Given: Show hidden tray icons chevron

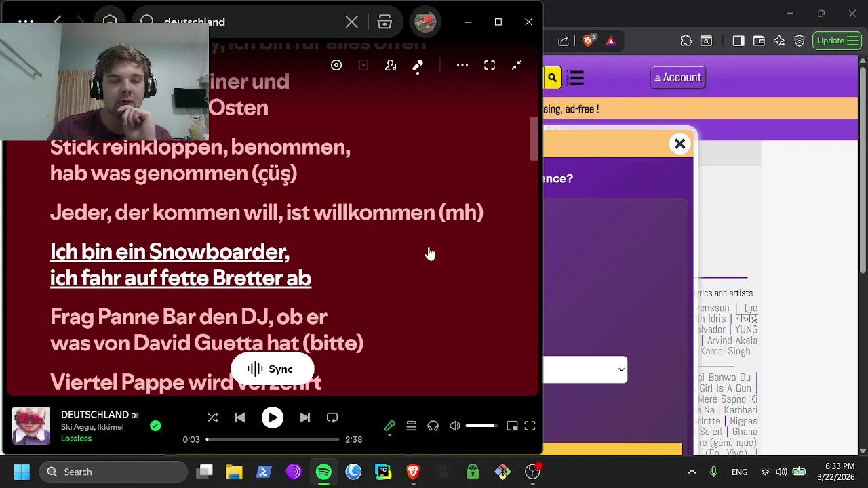Looking at the screenshot, I should (x=692, y=472).
